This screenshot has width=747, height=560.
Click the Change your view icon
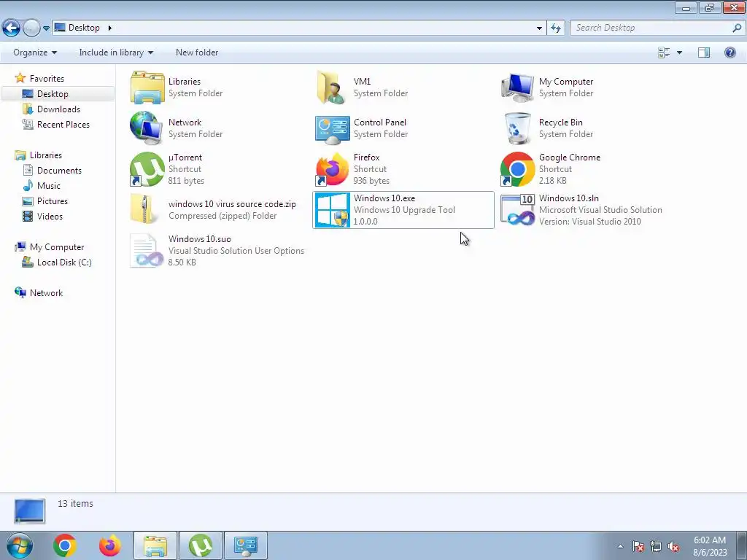664,52
